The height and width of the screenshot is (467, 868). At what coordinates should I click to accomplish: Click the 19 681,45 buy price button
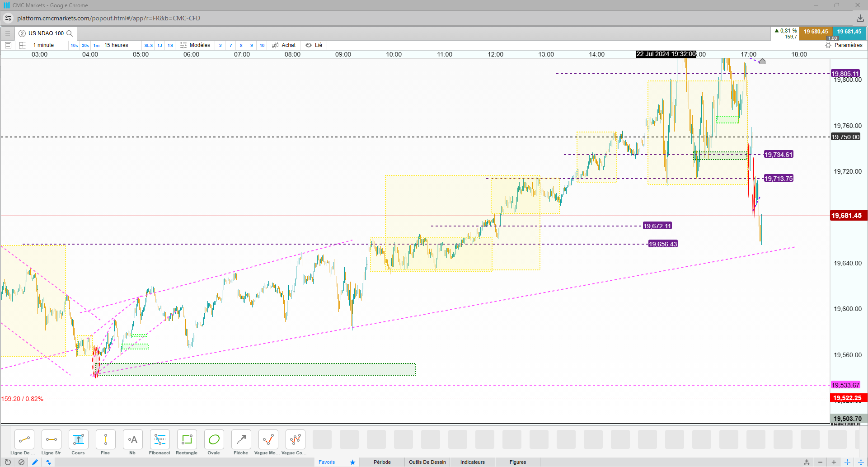click(849, 32)
